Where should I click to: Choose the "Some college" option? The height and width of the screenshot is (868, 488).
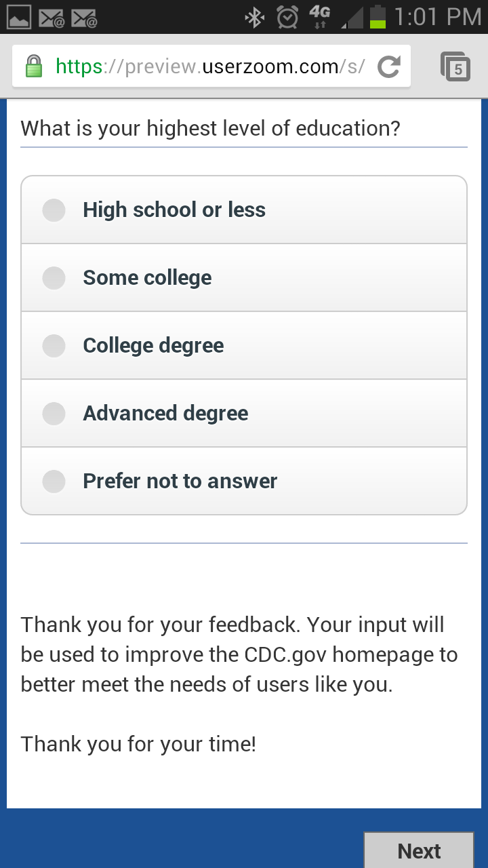54,278
